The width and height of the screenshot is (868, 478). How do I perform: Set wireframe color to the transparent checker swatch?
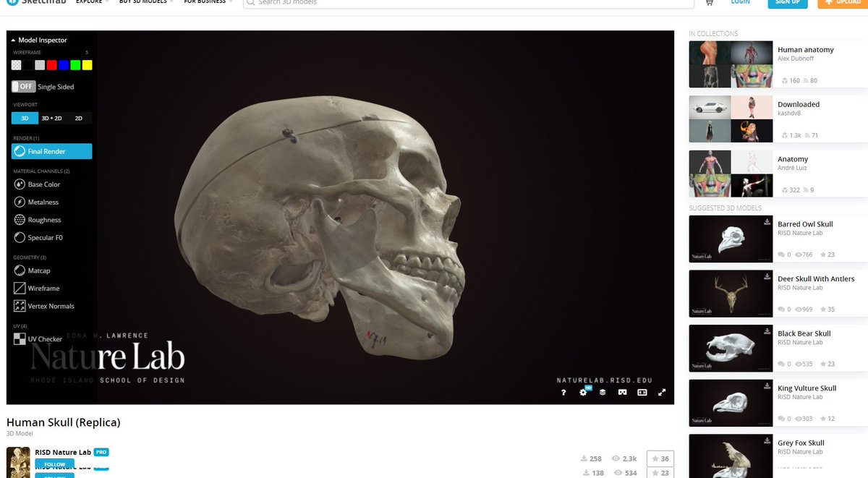tap(17, 65)
